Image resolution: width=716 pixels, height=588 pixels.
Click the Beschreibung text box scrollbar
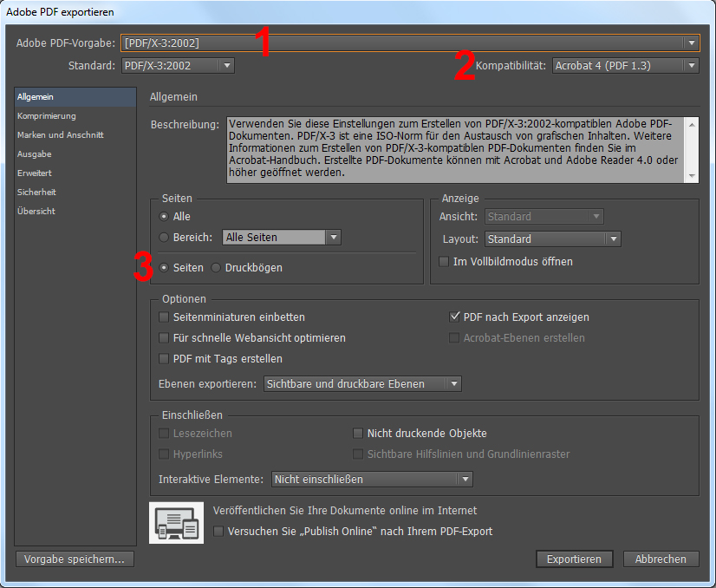[x=692, y=149]
